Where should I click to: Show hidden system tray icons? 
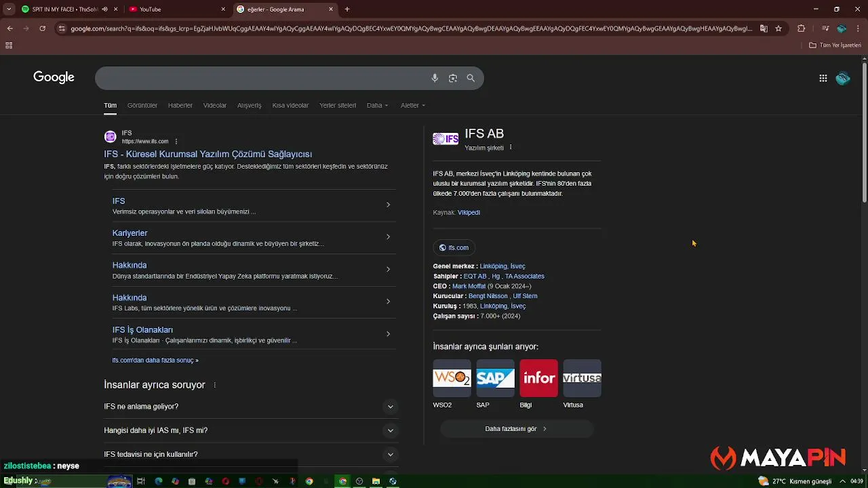coord(842,481)
